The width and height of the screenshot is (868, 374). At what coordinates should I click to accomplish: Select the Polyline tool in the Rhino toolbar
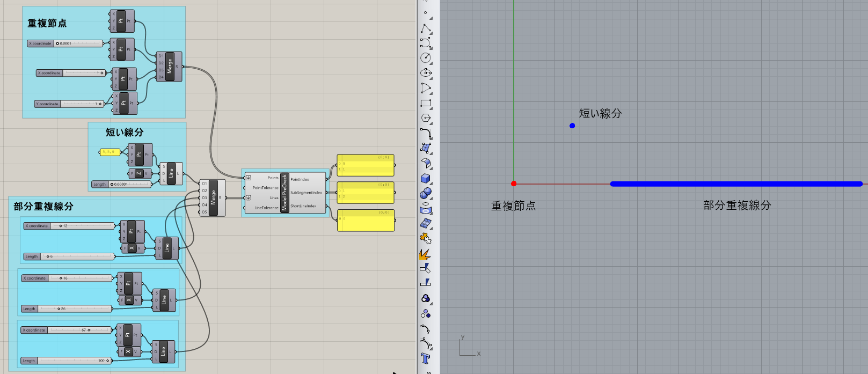(426, 28)
